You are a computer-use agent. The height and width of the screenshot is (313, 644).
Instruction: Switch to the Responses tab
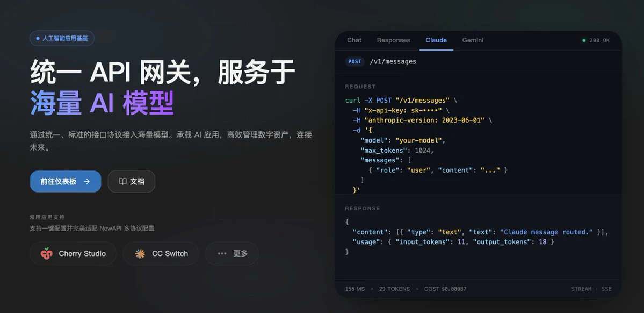[x=394, y=40]
